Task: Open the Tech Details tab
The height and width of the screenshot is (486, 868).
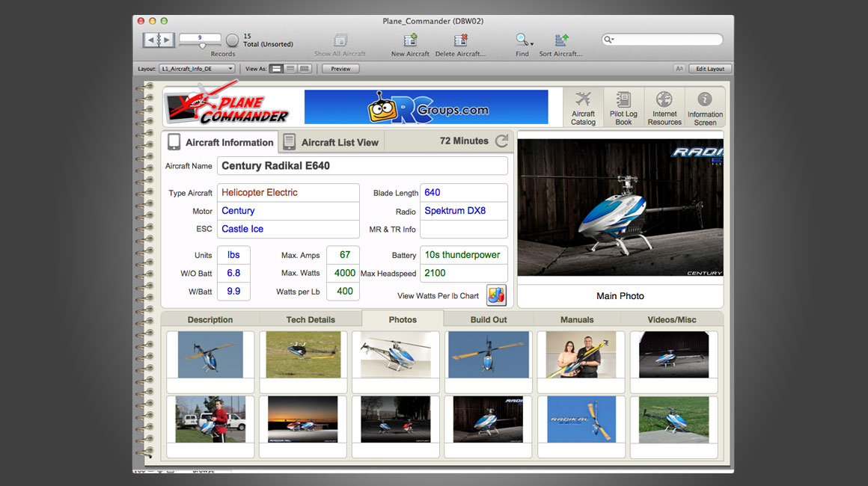Action: point(311,319)
